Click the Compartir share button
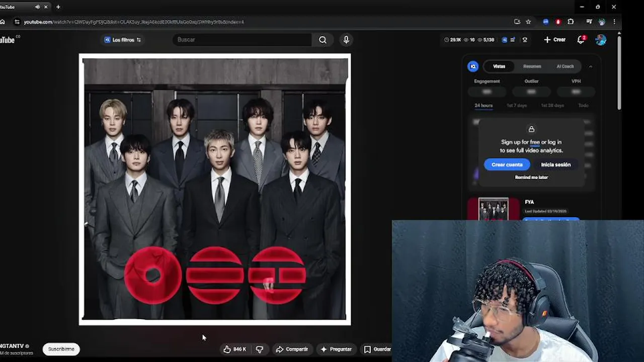 pos(292,349)
